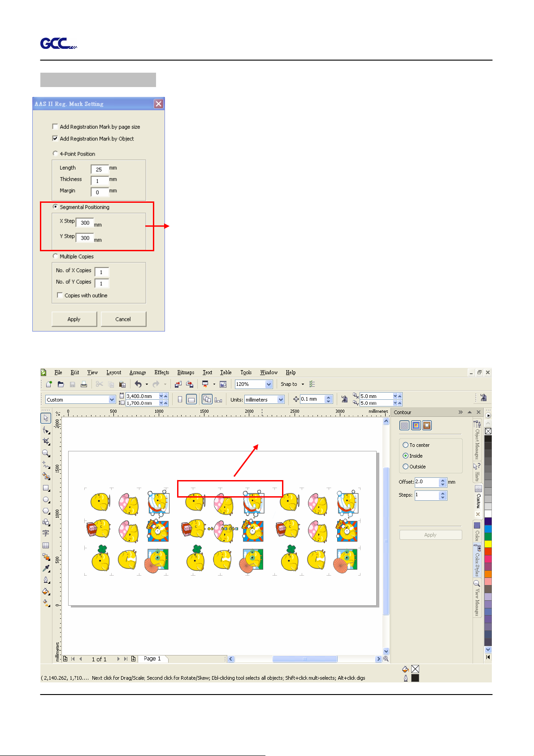Image resolution: width=534 pixels, height=756 pixels.
Task: Select the Multiple Copies radio button
Action: [x=55, y=256]
